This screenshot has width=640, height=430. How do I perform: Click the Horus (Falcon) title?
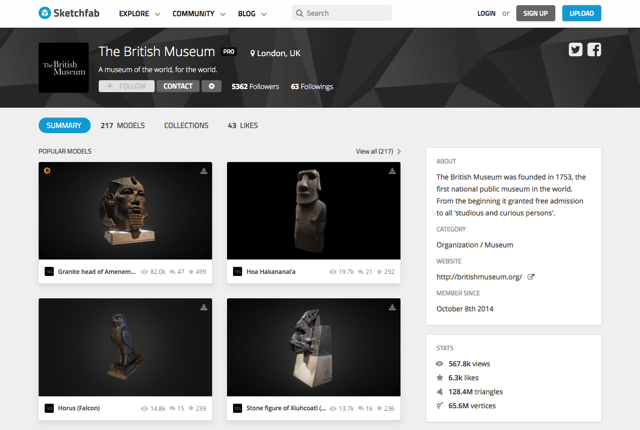(79, 408)
